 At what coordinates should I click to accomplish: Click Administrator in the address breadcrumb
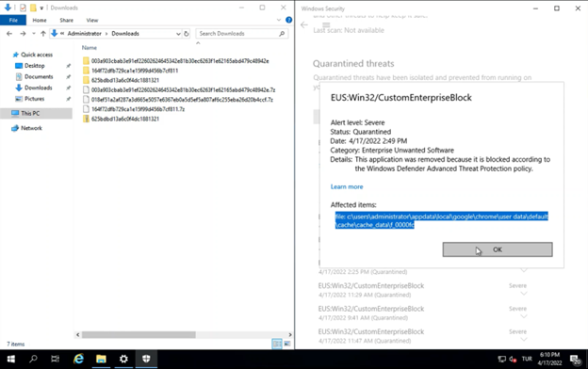pos(85,34)
